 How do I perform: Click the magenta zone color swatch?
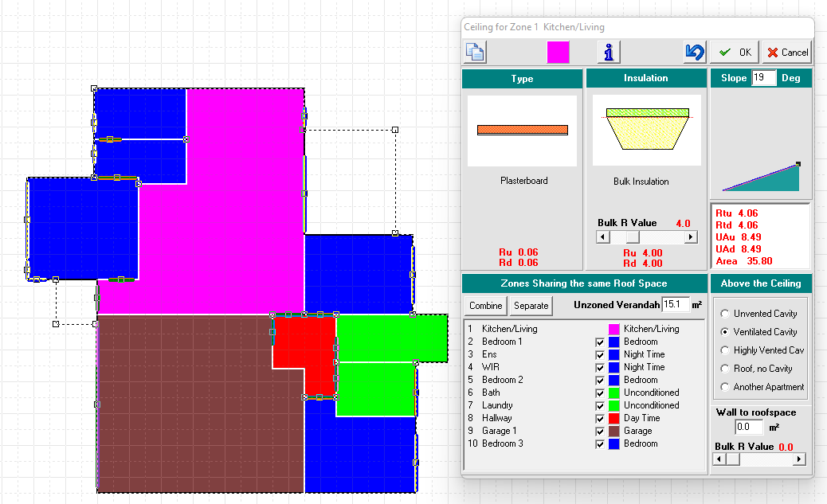tap(558, 53)
